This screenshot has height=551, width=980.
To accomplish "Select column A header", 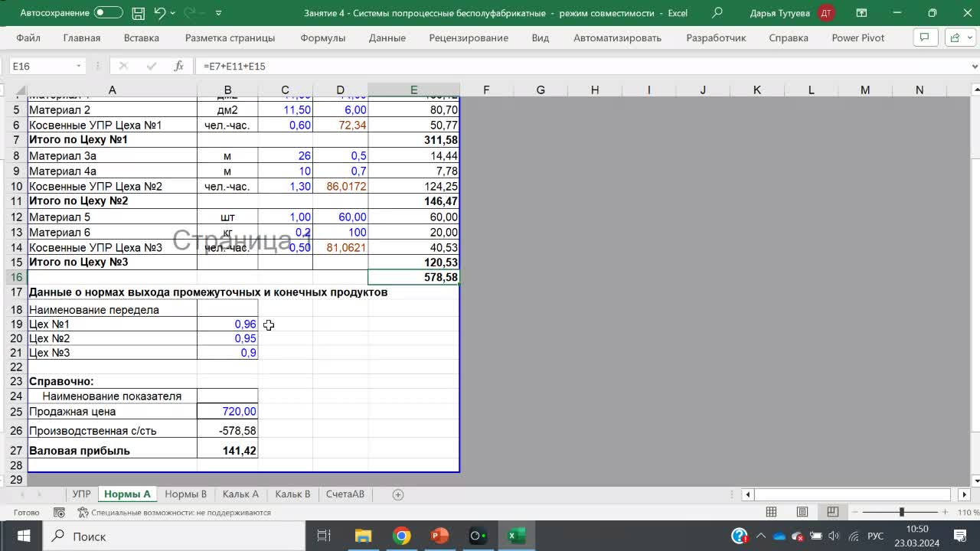I will 112,90.
